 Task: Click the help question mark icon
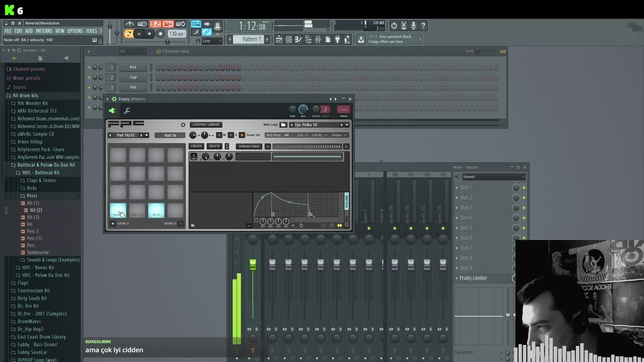[x=423, y=25]
